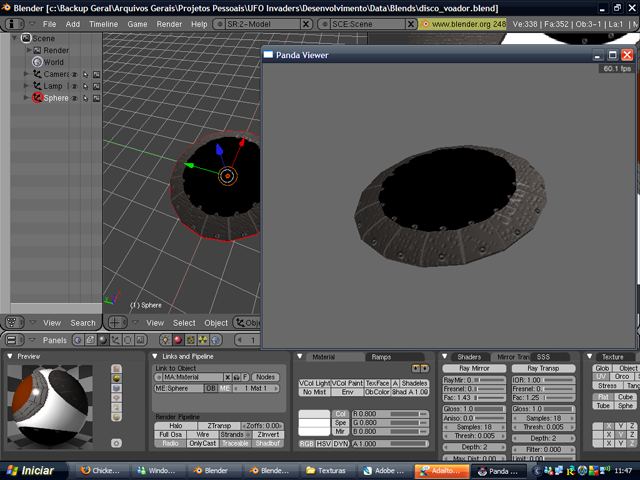Viewport: 640px width, 480px height.
Task: Click the World buttons globe icon
Action: pos(216,339)
